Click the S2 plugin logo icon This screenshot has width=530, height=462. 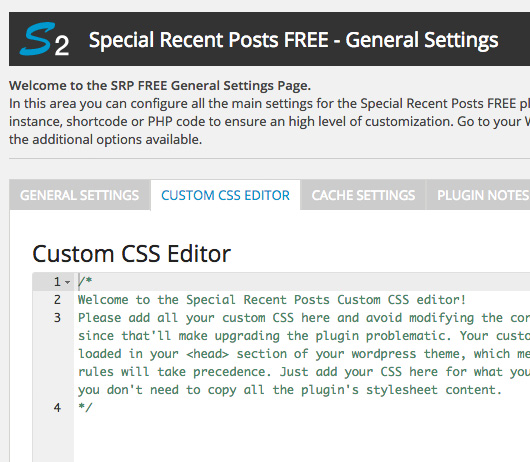click(44, 39)
